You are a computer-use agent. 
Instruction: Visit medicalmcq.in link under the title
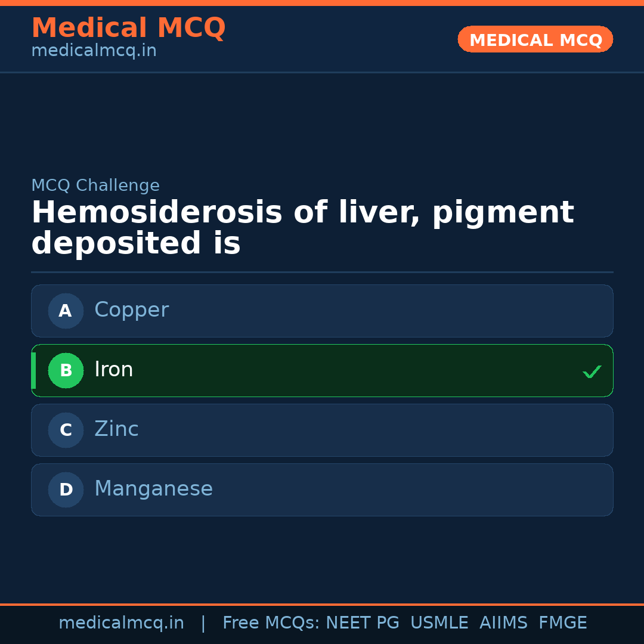[94, 51]
